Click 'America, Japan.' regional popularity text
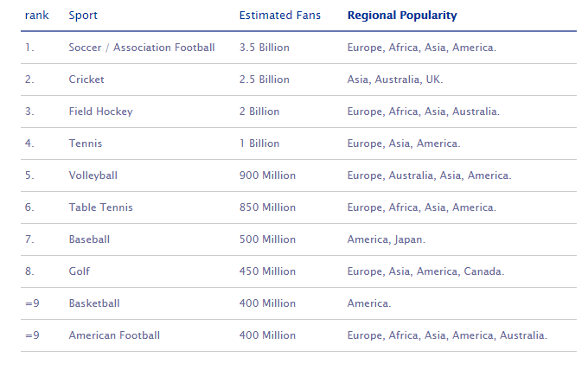Screen dimensions: 588x370 point(386,239)
